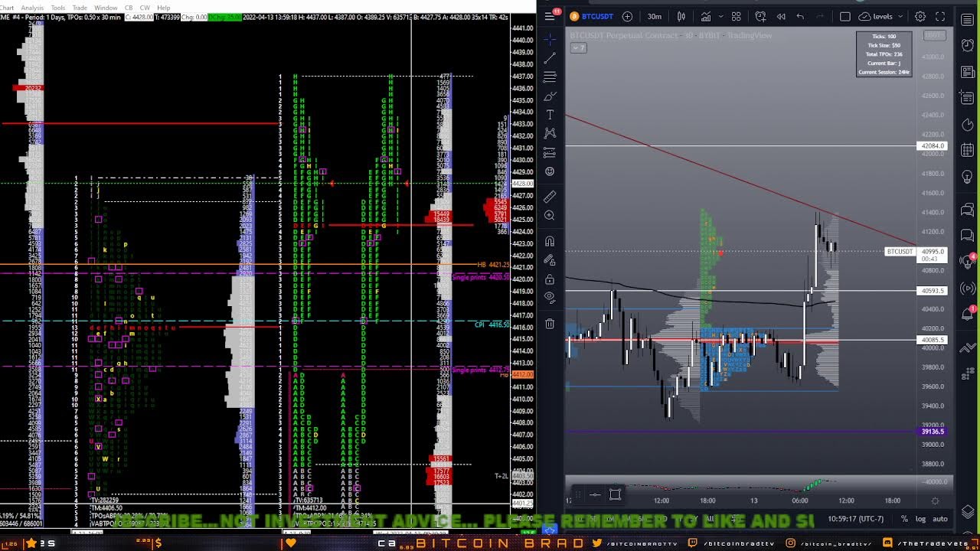
Task: Save the 'levels' chart layout
Action: (876, 16)
